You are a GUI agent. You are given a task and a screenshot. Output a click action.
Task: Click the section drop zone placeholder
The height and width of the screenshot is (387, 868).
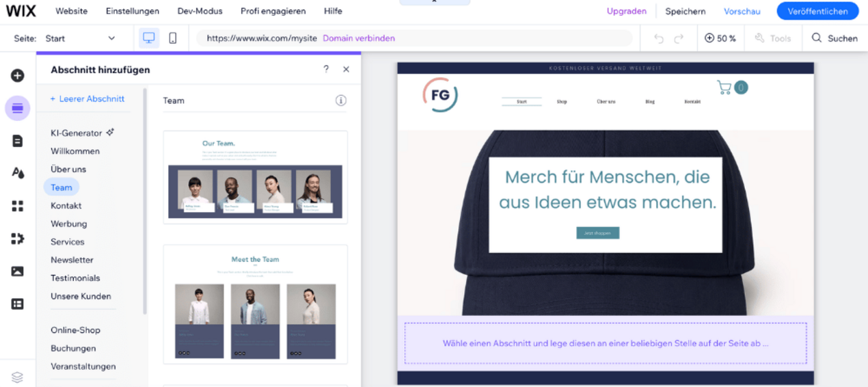606,343
